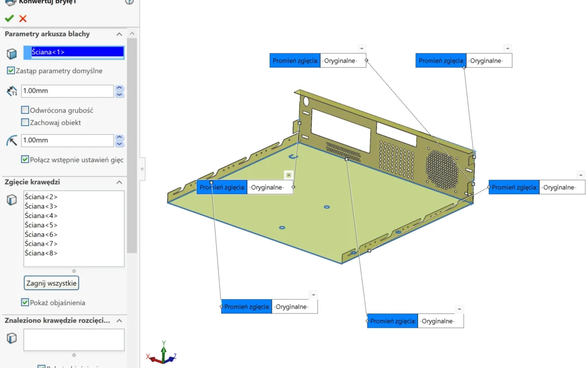588x368 pixels.
Task: Select the oval hole atop the back wall
Action: [x=306, y=101]
